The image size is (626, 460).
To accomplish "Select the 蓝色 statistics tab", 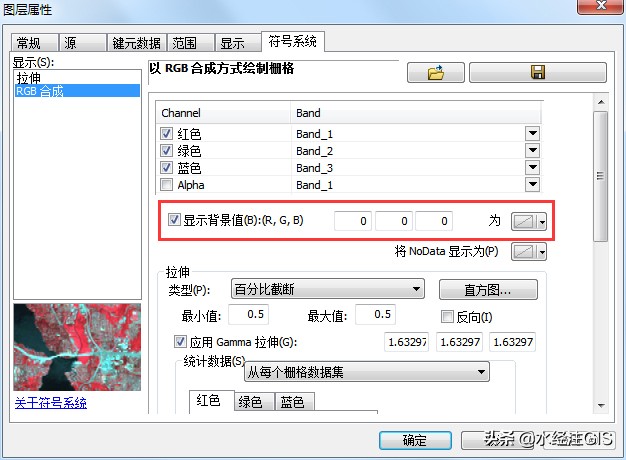I will (295, 402).
